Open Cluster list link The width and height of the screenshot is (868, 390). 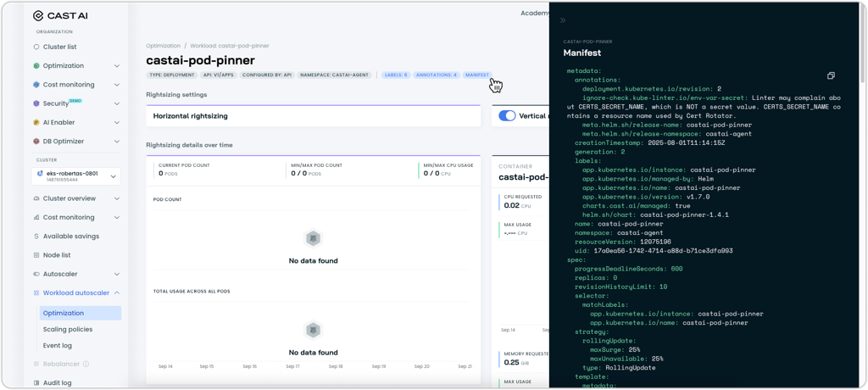(60, 47)
